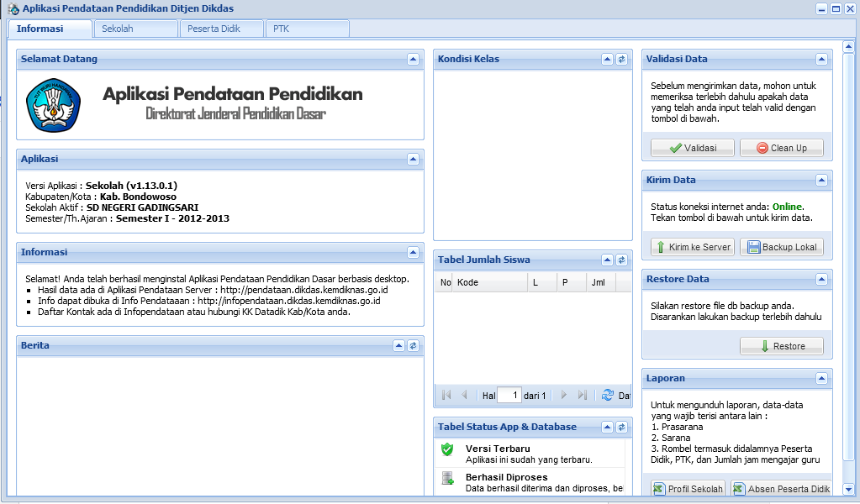Viewport: 860px width, 504px height.
Task: Click the Sekolah (v1.13.0.1) version text
Action: pos(132,186)
